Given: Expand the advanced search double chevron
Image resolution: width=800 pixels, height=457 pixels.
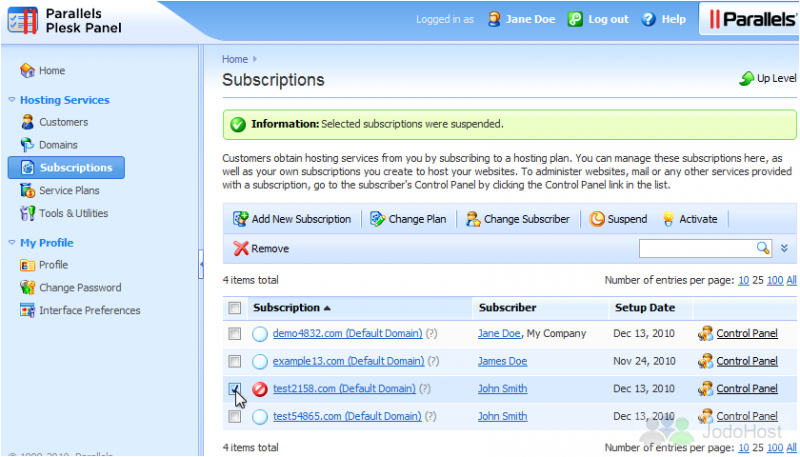Looking at the screenshot, I should [785, 248].
